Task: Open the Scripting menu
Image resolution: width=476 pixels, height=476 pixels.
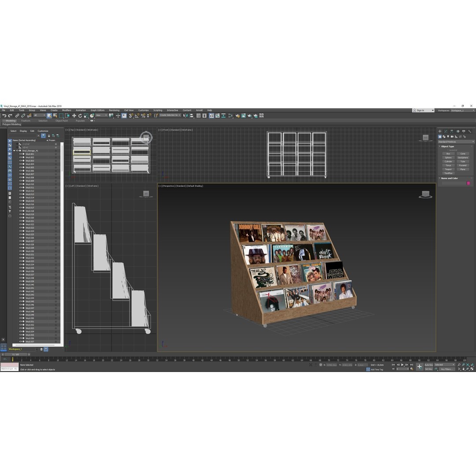Action: click(x=157, y=111)
